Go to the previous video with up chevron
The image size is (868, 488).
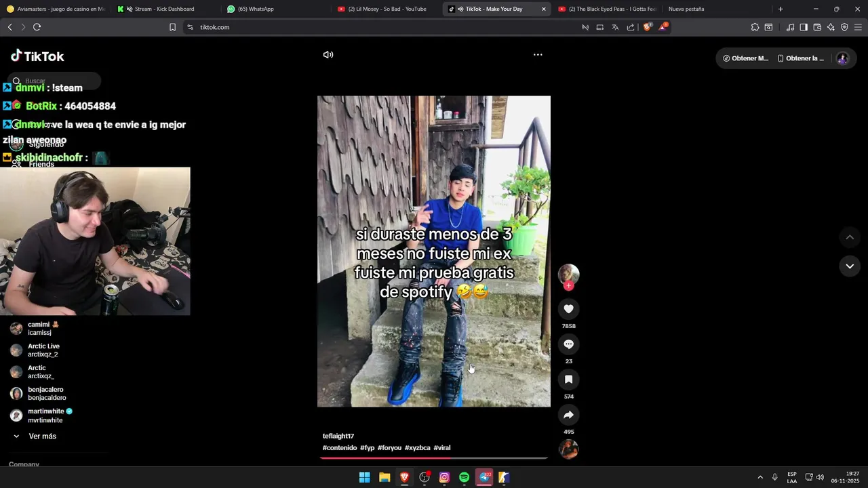click(x=850, y=237)
